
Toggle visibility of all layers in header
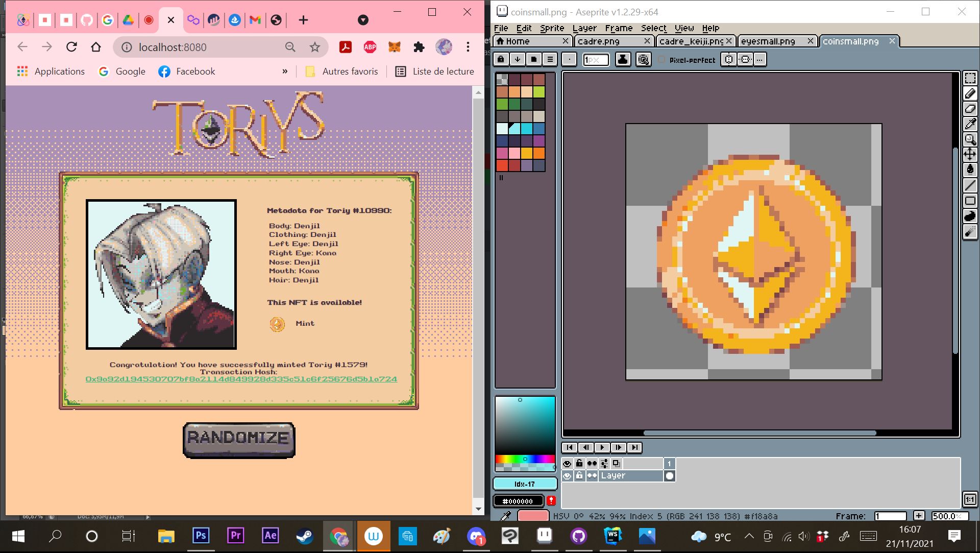[x=567, y=463]
